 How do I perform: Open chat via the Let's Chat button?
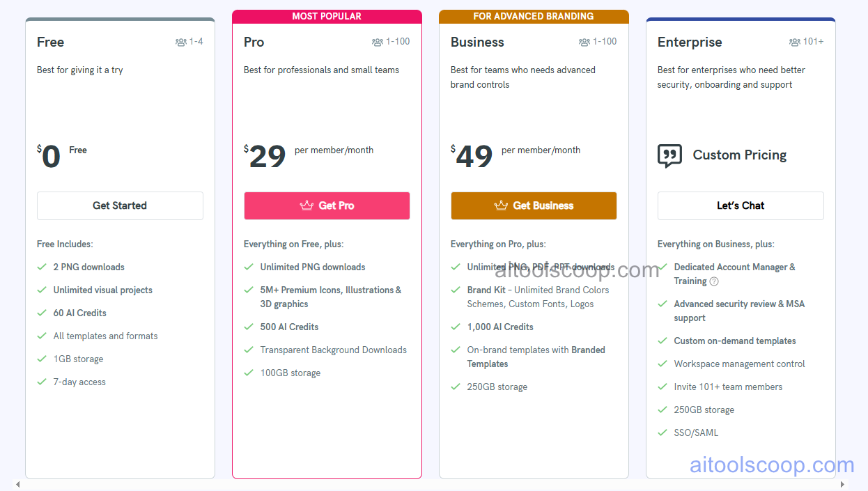(741, 205)
